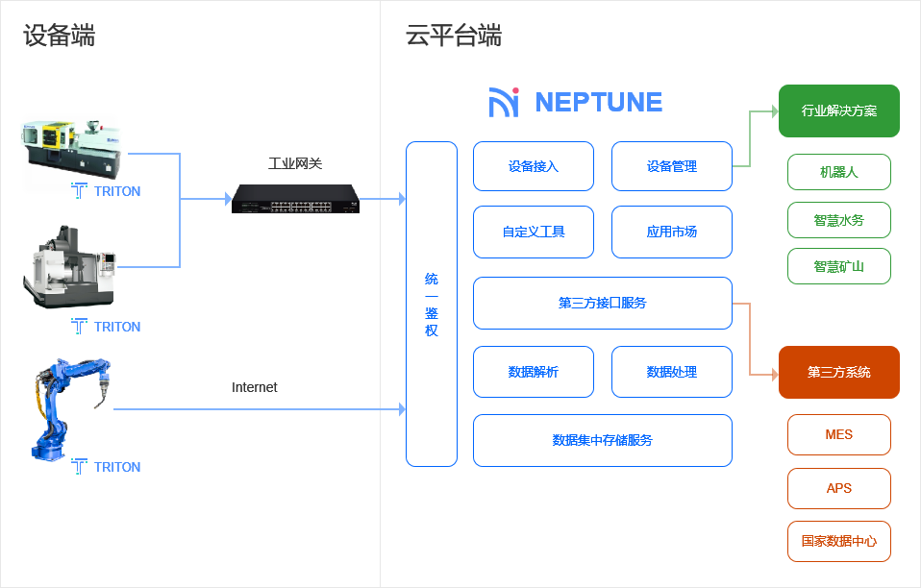Open the 设备管理 module
The image size is (921, 588).
click(672, 166)
